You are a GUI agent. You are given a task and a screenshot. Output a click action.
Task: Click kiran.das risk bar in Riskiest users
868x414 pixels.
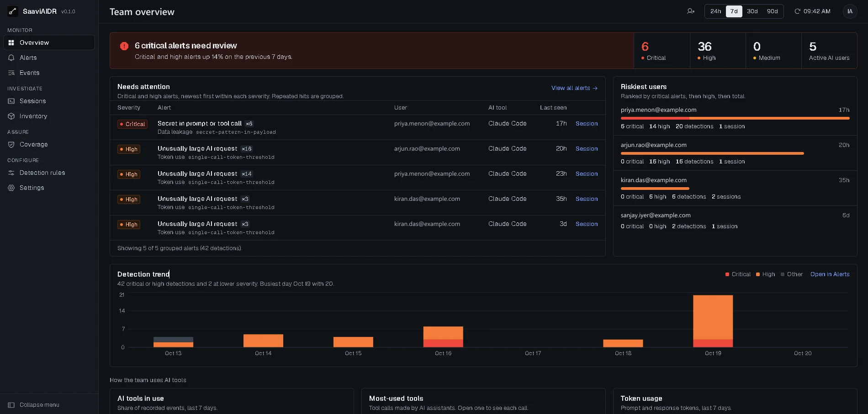click(655, 189)
